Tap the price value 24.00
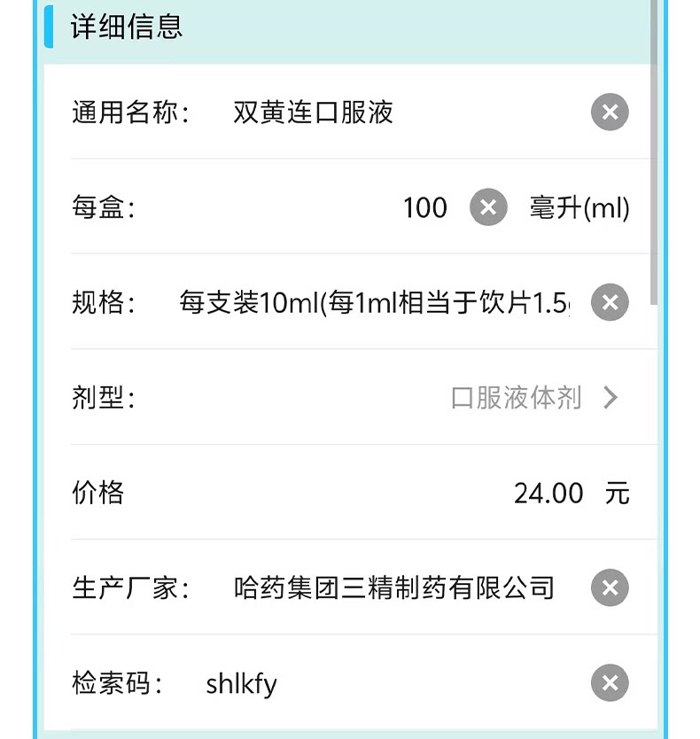Image resolution: width=700 pixels, height=739 pixels. (x=548, y=493)
